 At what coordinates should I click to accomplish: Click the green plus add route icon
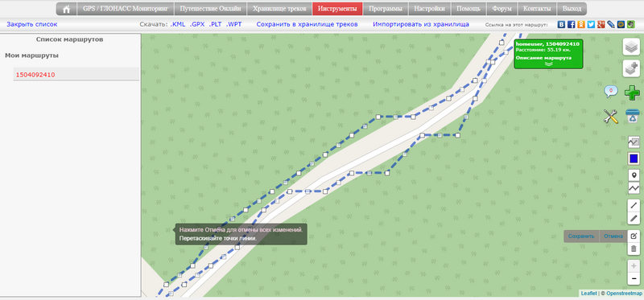pyautogui.click(x=632, y=92)
